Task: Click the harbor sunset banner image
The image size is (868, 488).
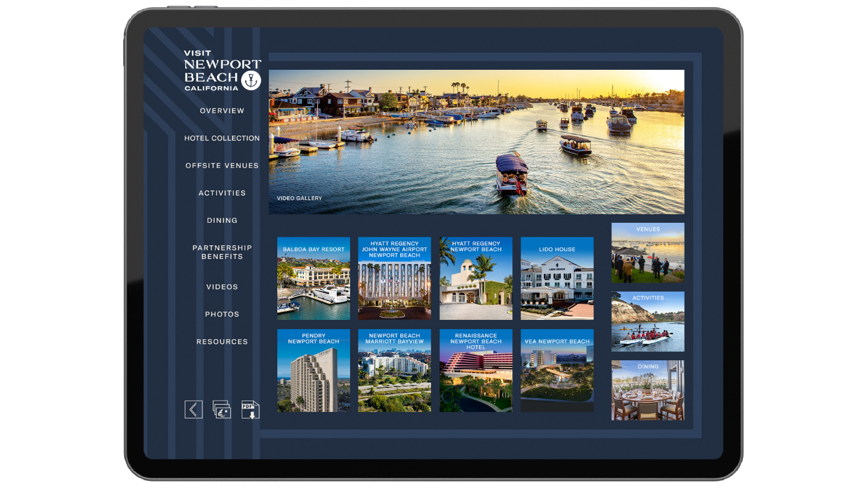Action: [476, 142]
